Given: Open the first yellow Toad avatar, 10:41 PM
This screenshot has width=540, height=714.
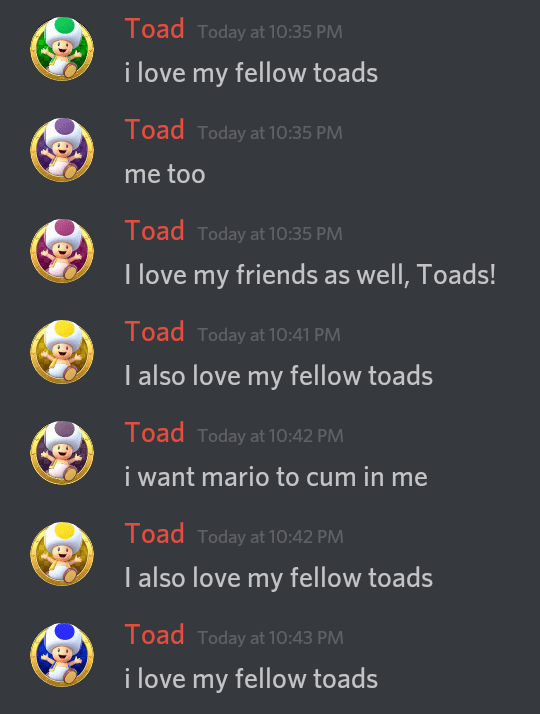Looking at the screenshot, I should [62, 352].
